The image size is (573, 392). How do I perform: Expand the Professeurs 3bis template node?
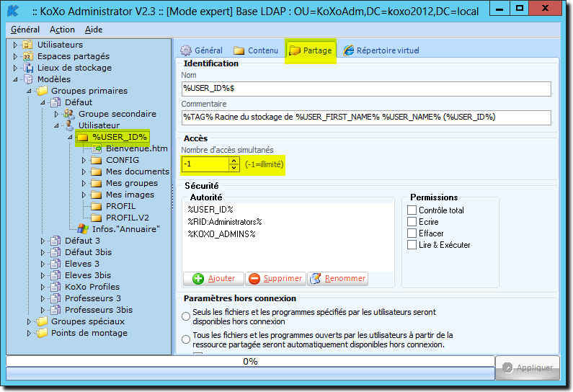[x=43, y=310]
